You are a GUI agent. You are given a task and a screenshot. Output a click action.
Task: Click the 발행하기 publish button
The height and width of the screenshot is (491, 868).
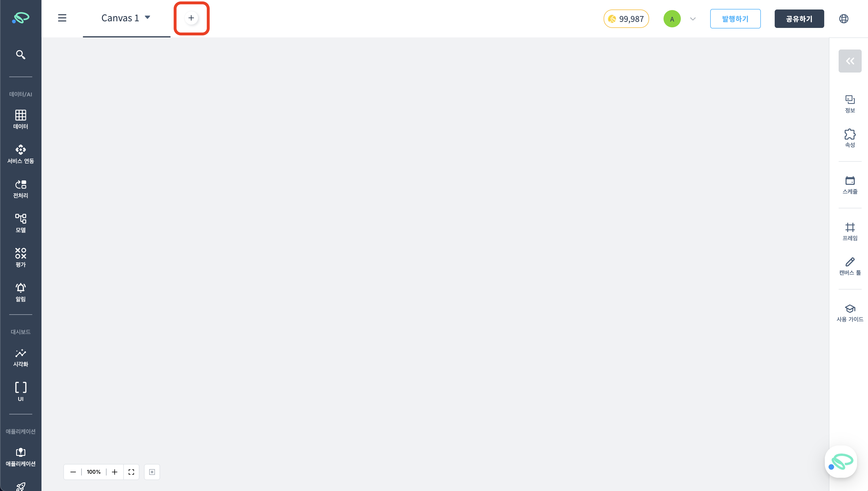735,19
